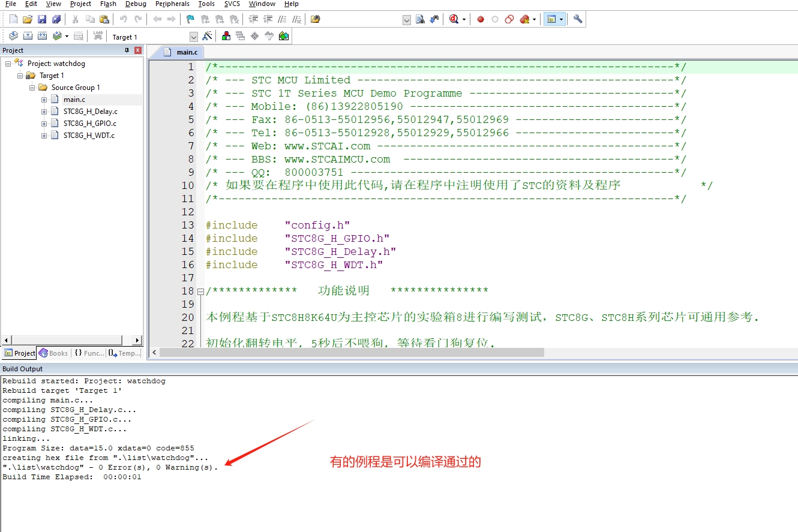Click the Translate current file icon
The image size is (798, 532).
tap(13, 36)
